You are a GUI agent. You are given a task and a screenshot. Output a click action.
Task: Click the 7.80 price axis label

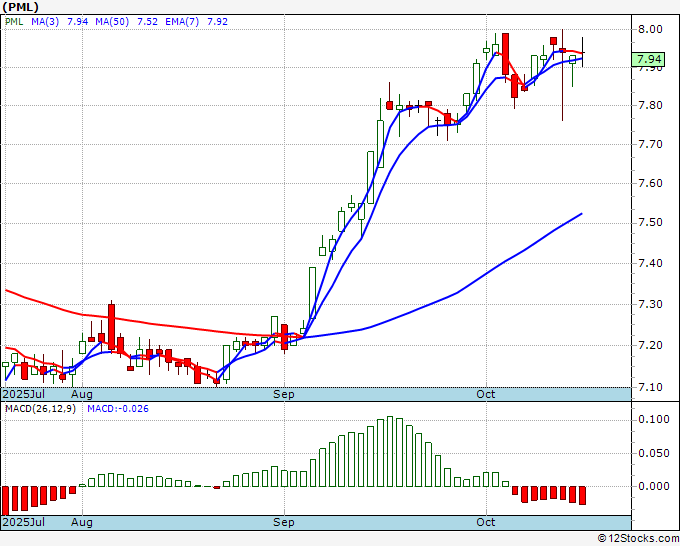[x=650, y=105]
